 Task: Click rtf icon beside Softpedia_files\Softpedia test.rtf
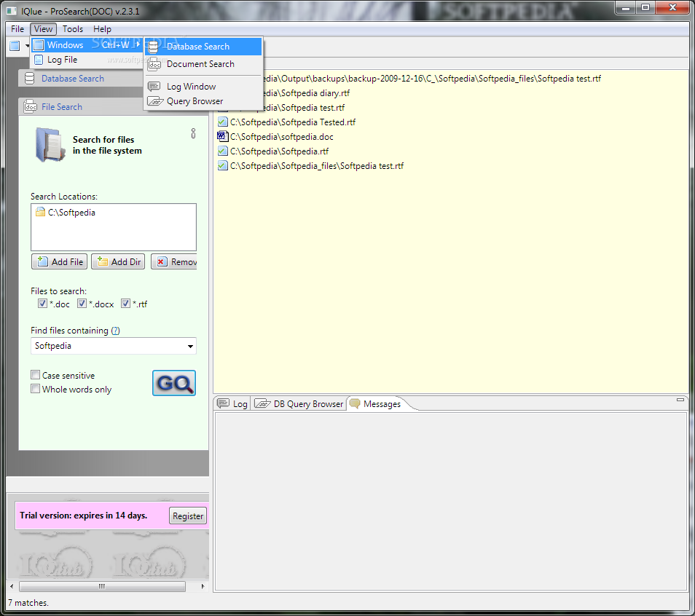pos(222,166)
